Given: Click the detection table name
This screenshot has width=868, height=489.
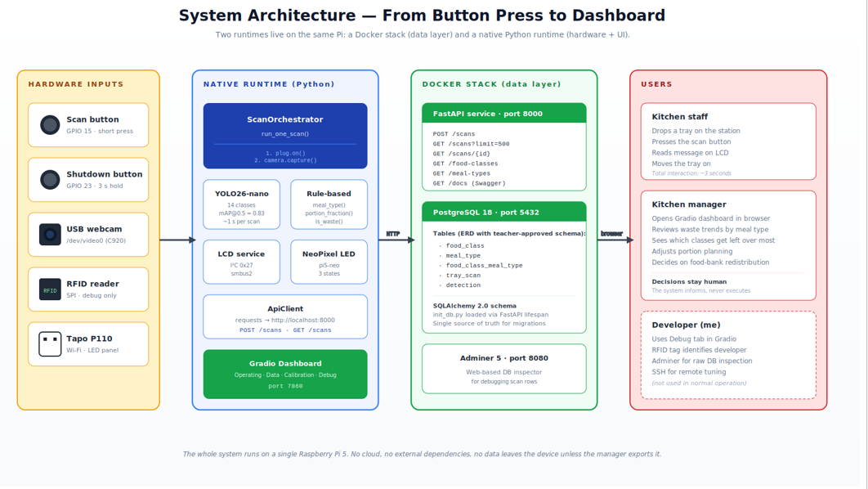Looking at the screenshot, I should click(x=463, y=285).
